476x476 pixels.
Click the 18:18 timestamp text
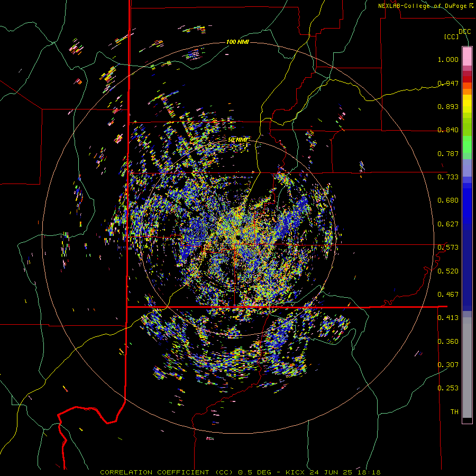[369, 472]
